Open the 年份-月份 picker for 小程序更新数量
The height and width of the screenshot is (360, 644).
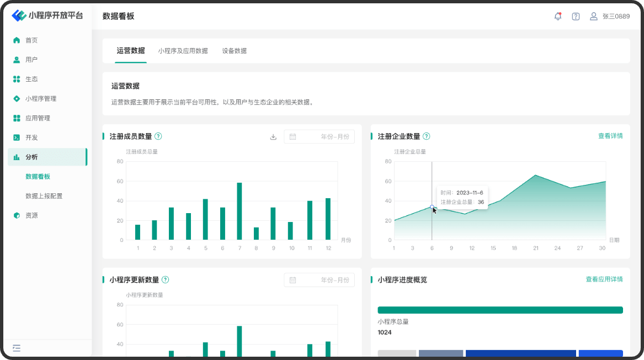tap(319, 280)
